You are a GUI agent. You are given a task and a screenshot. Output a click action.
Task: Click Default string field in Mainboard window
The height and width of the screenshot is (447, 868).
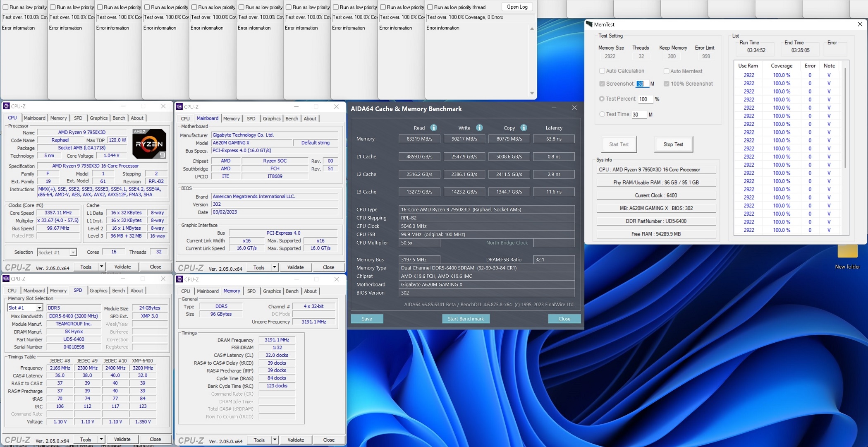(x=316, y=143)
